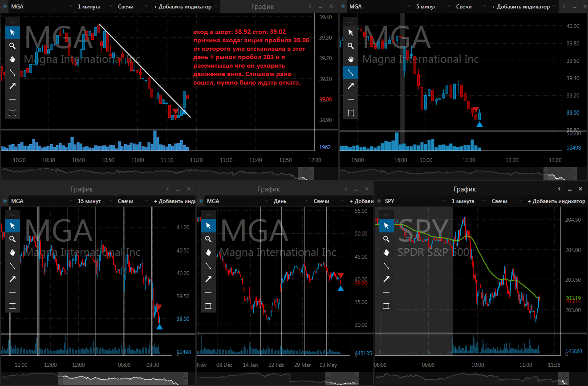588x386 pixels.
Task: Click the red short-entry triangle on MGA 1-minute chart
Action: [x=176, y=111]
